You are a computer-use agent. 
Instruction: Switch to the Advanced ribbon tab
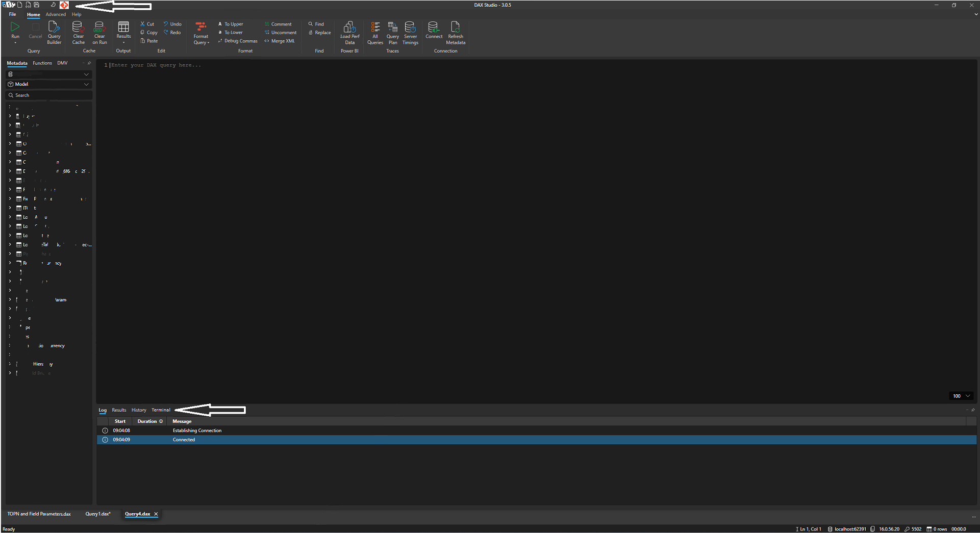click(x=56, y=14)
